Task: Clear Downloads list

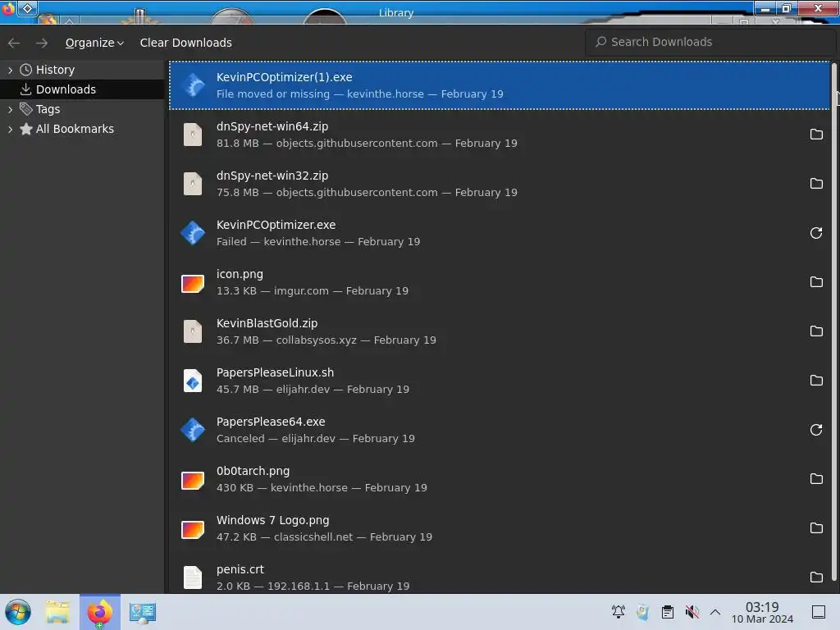Action: click(186, 43)
